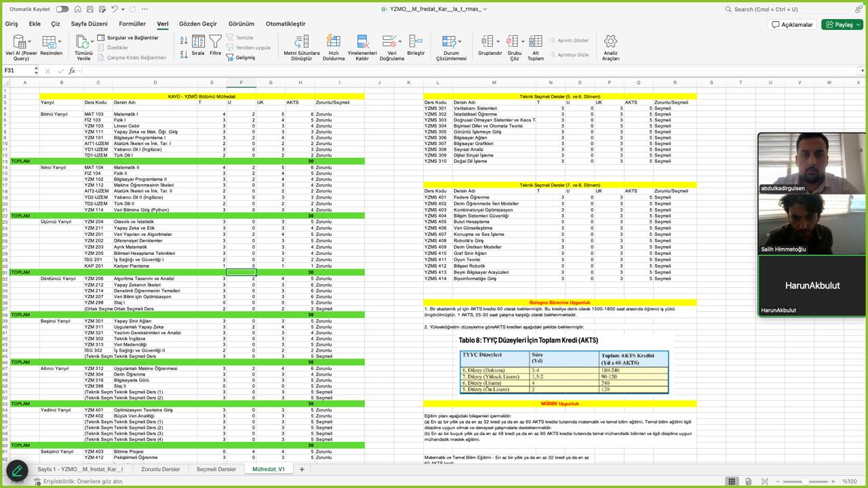This screenshot has height=488, width=868.
Task: Select the column F header
Action: pyautogui.click(x=241, y=83)
